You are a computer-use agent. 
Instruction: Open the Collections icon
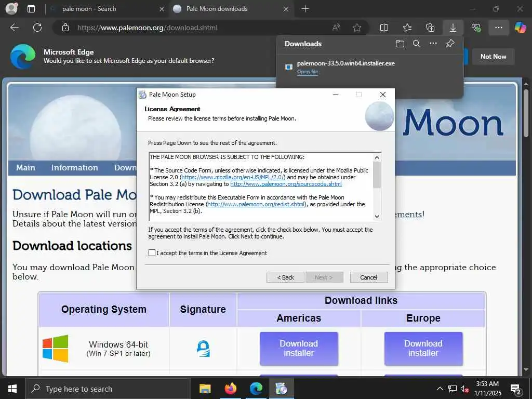pyautogui.click(x=430, y=28)
